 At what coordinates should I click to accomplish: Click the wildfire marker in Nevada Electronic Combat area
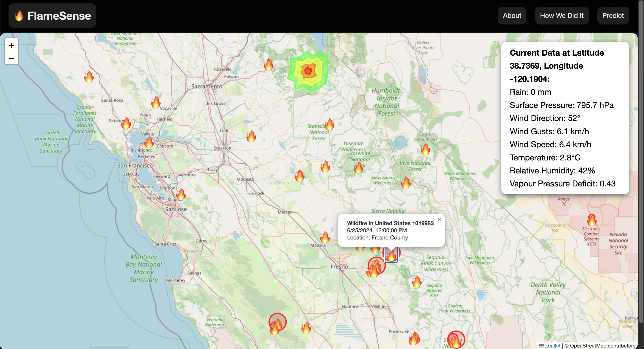(592, 220)
